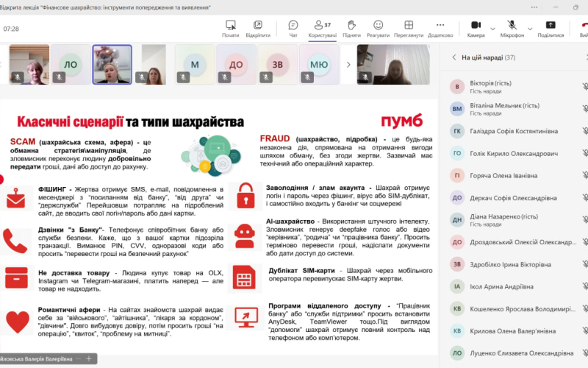The image size is (588, 368).
Task: Open the Реагувати reactions menu
Action: tap(378, 28)
